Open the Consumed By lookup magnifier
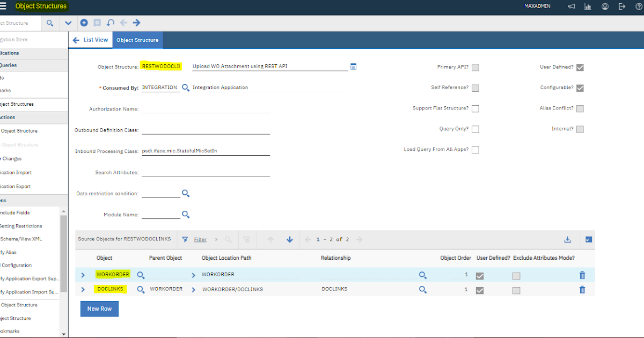The width and height of the screenshot is (644, 338). point(185,87)
